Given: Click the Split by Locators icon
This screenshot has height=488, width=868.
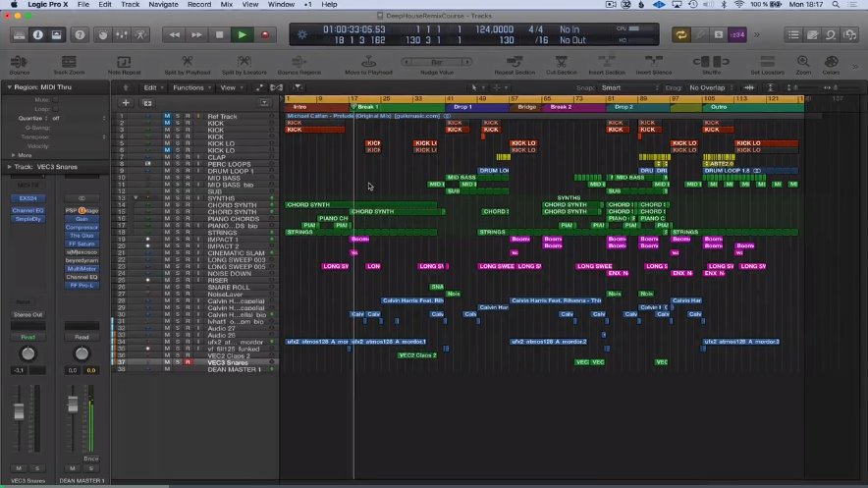Looking at the screenshot, I should coord(244,62).
